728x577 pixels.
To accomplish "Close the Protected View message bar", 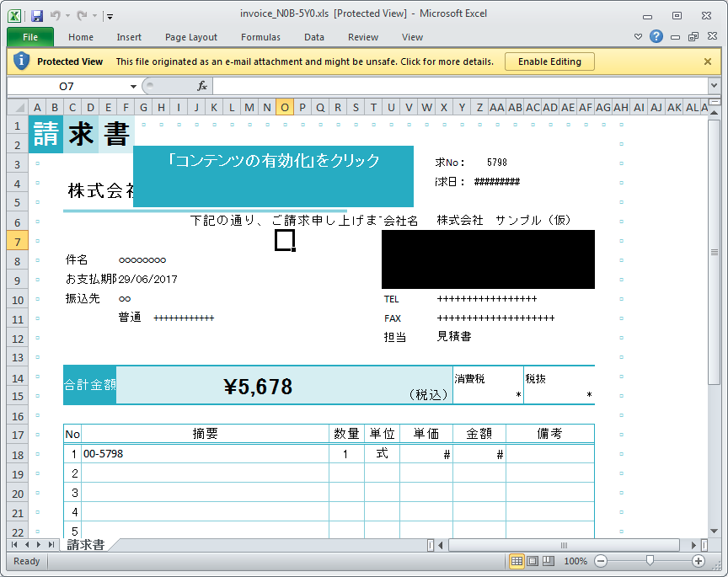I will (708, 61).
